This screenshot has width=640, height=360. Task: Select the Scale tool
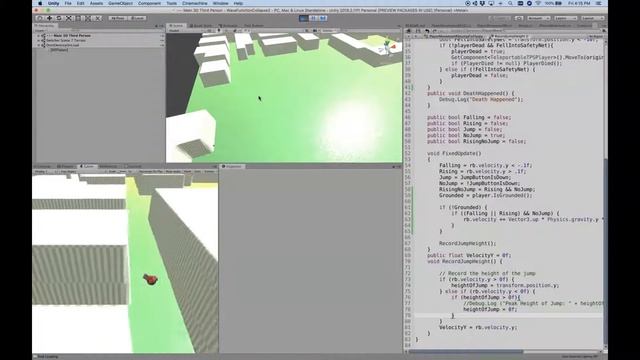(69, 18)
